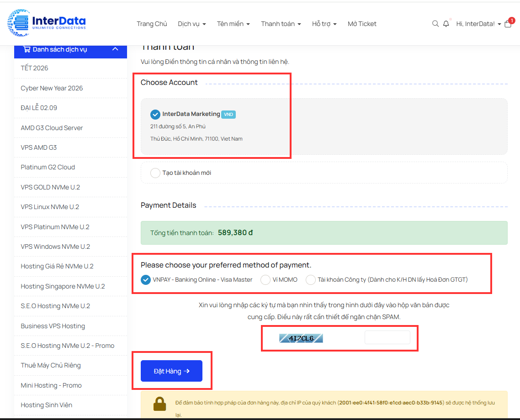Viewport: 520px width, 420px height.
Task: Open Cyber New Year 2026 category
Action: [x=52, y=88]
